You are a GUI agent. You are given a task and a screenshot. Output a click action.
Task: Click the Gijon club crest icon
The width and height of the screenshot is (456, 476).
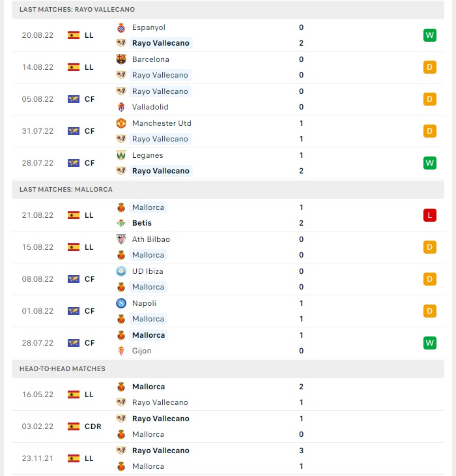pyautogui.click(x=121, y=351)
